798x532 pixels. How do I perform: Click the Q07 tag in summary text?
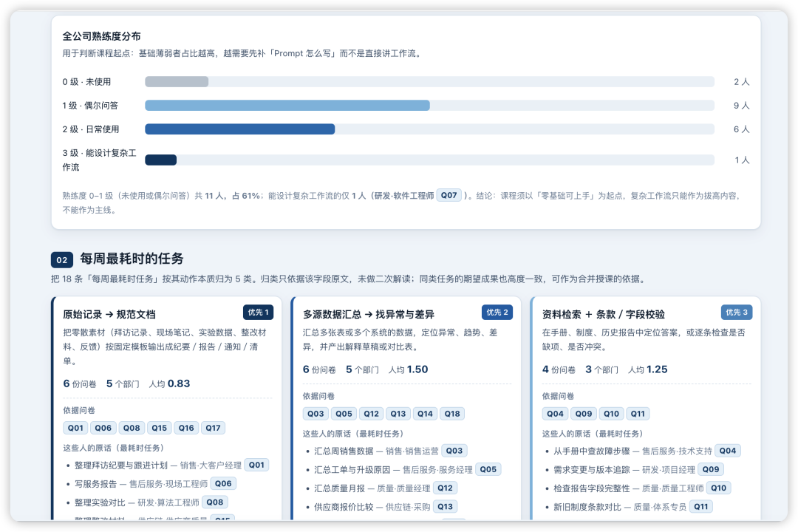pos(449,195)
